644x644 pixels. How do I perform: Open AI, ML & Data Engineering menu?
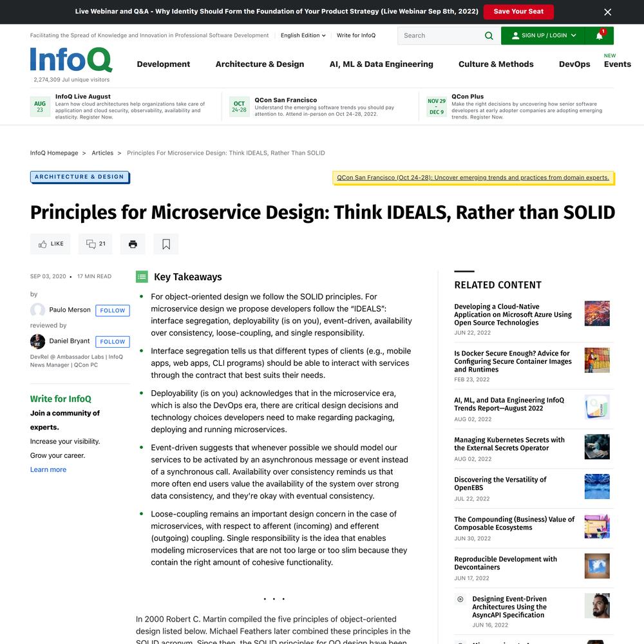coord(381,64)
